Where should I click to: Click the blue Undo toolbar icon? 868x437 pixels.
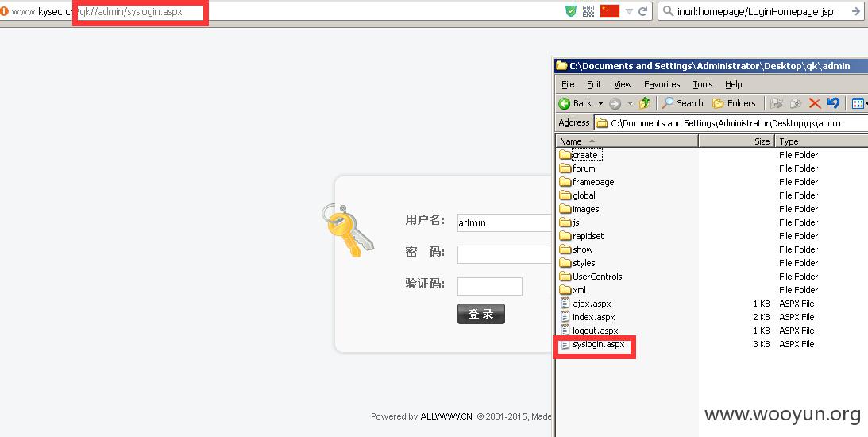tap(833, 103)
